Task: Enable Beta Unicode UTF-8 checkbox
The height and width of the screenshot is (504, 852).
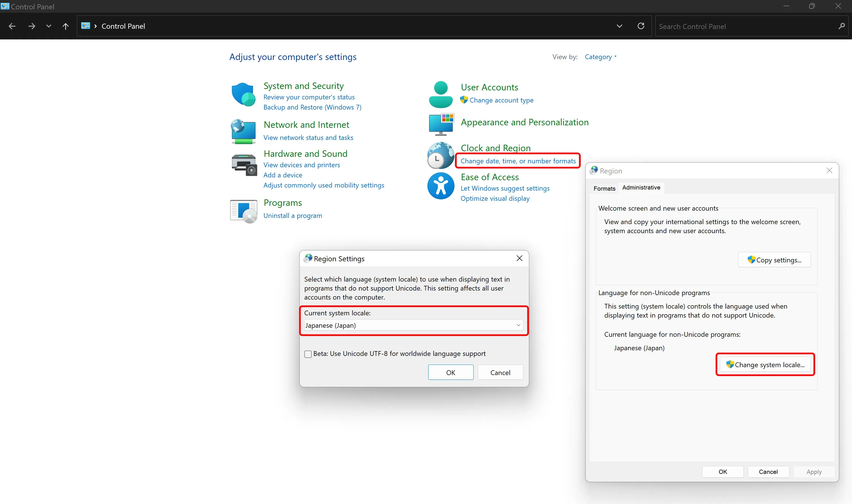Action: [x=308, y=354]
